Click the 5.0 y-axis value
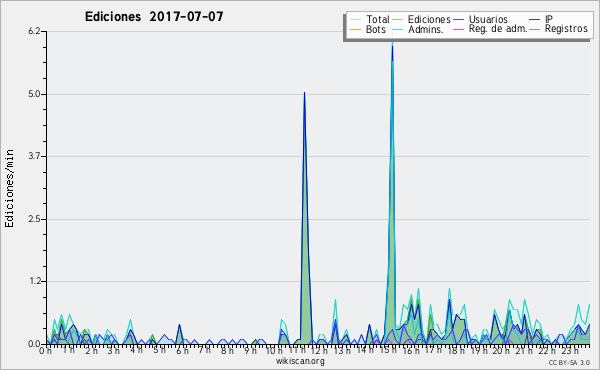600x370 pixels. 34,94
